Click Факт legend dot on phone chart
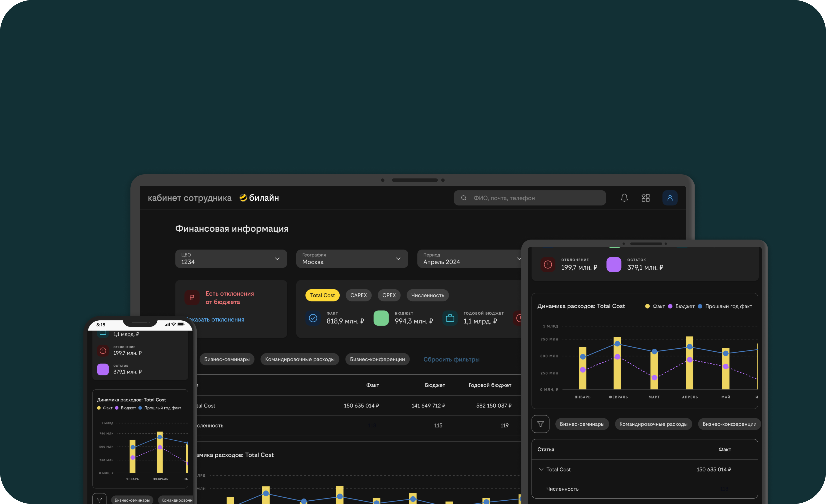The image size is (826, 504). pyautogui.click(x=98, y=408)
